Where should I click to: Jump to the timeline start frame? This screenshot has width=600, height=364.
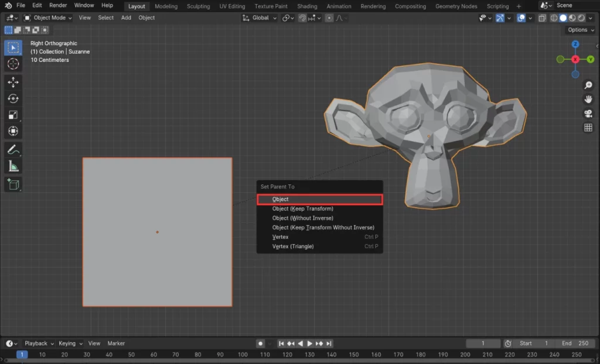point(281,344)
